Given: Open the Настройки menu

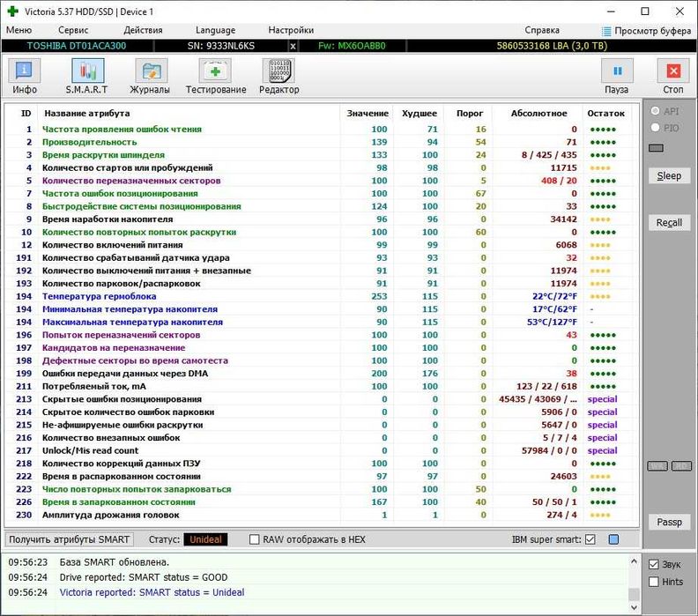Looking at the screenshot, I should click(x=291, y=30).
